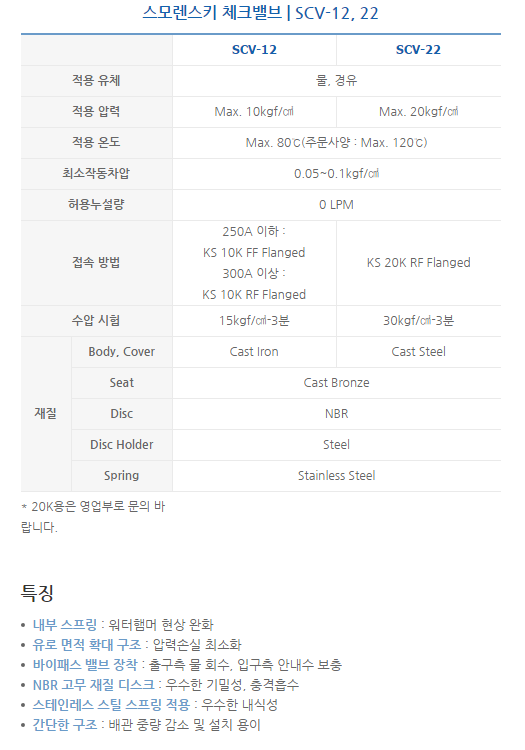Click the Stainless Steel spring cell

337,476
